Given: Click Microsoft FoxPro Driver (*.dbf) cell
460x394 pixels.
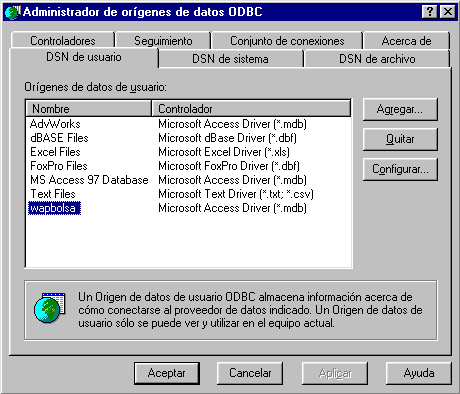Looking at the screenshot, I should [x=229, y=166].
